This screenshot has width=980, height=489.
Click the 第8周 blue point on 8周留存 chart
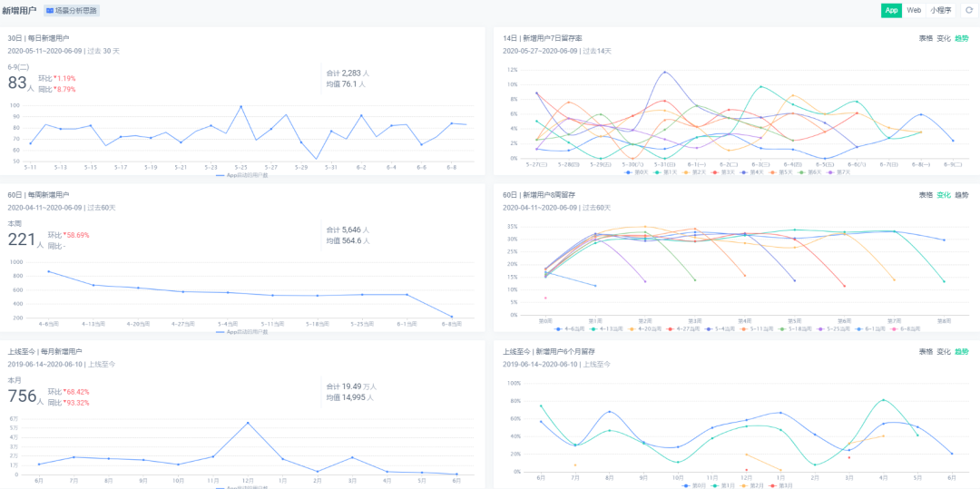[944, 240]
